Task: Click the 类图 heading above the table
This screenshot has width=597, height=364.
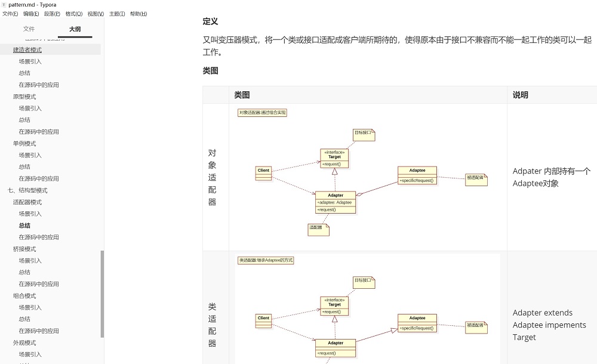Action: pyautogui.click(x=210, y=70)
